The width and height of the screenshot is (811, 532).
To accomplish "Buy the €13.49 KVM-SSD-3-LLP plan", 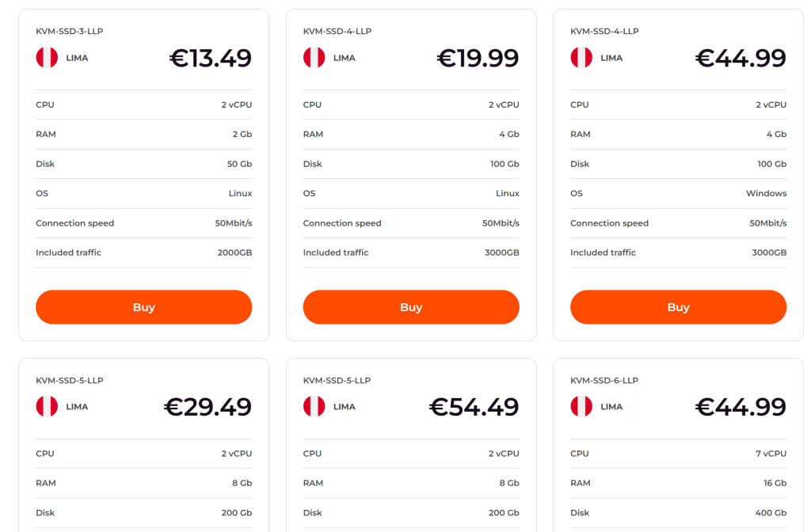I will [x=144, y=307].
